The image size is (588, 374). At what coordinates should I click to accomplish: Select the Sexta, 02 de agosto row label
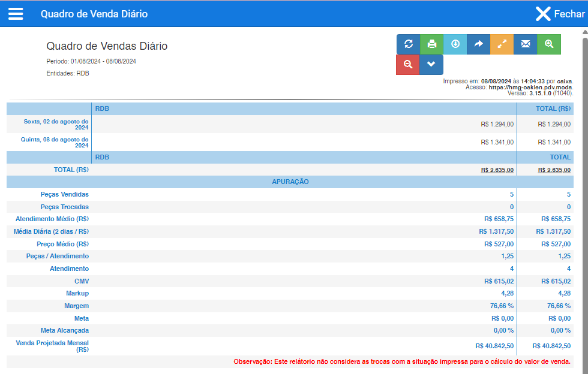pyautogui.click(x=56, y=124)
